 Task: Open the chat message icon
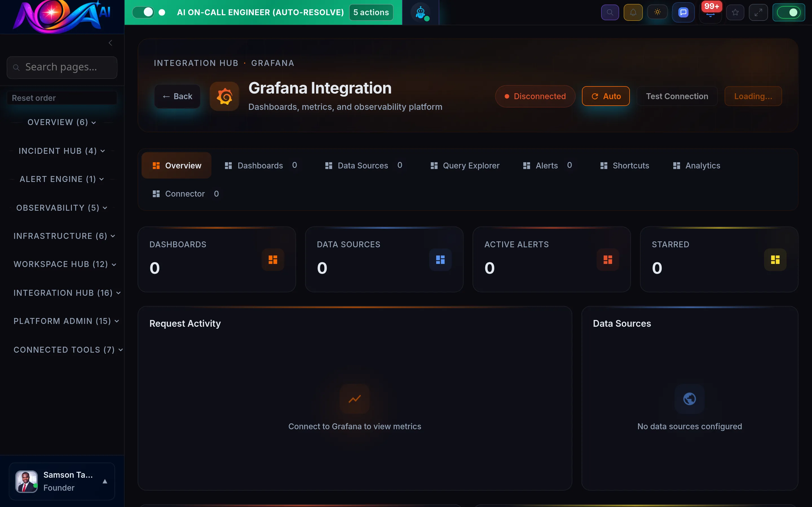(x=683, y=12)
